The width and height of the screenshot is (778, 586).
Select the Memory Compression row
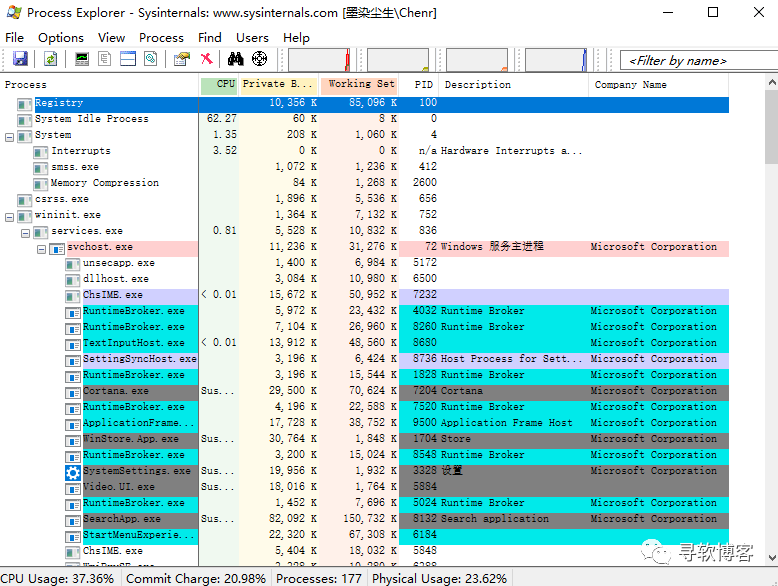tap(364, 183)
